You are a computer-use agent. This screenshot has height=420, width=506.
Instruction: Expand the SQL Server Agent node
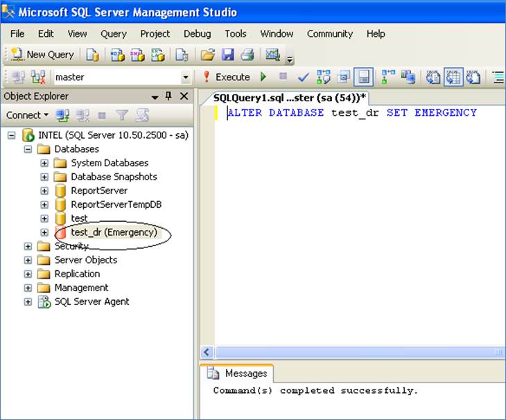pos(28,301)
